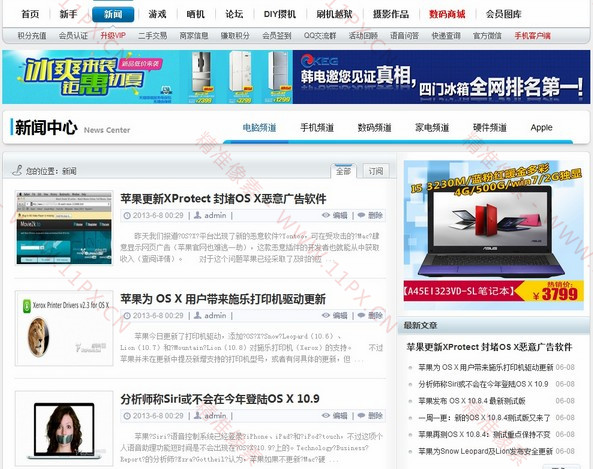
Task: Open the 新手 menu item
Action: [68, 14]
